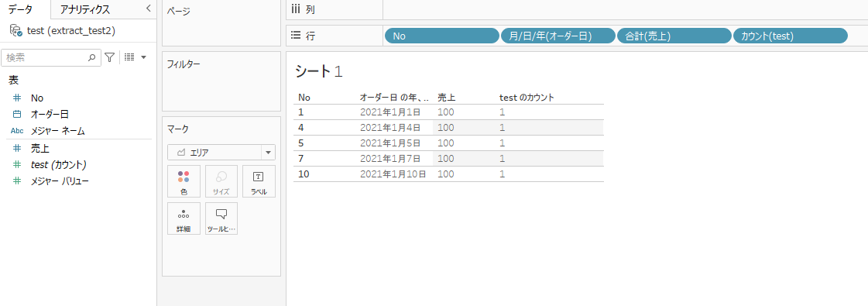Click the 表 table heading
Viewport: 868px width, 306px height.
[13, 81]
